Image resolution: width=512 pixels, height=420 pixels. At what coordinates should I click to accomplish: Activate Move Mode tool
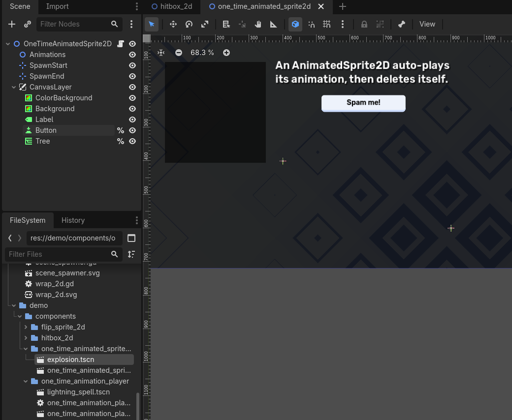(x=173, y=24)
